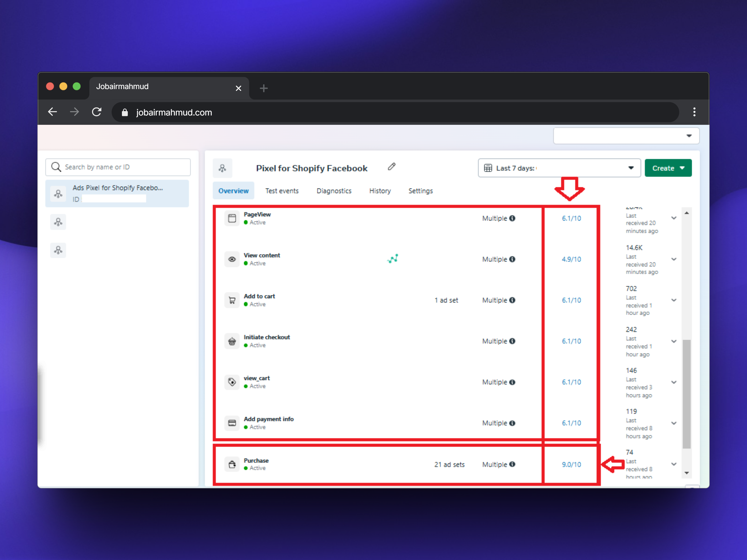Click the pixel icon beside the title
Viewport: 747px width, 560px height.
222,168
